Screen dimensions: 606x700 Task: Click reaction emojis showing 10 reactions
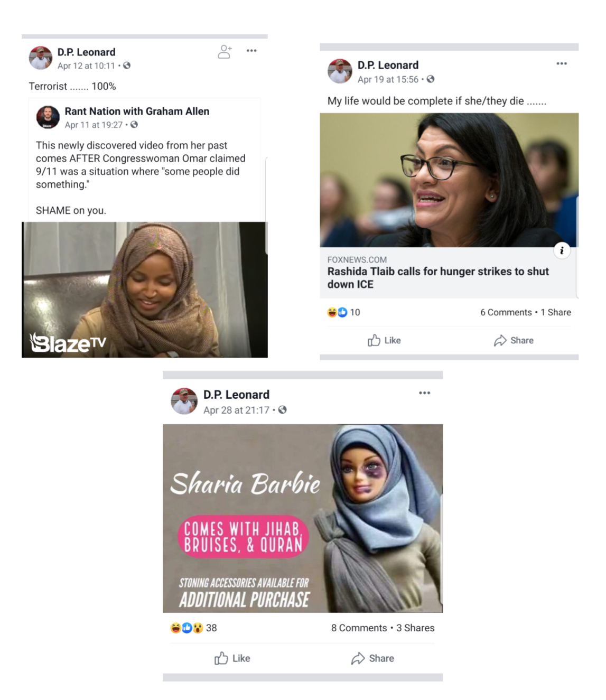click(x=343, y=312)
